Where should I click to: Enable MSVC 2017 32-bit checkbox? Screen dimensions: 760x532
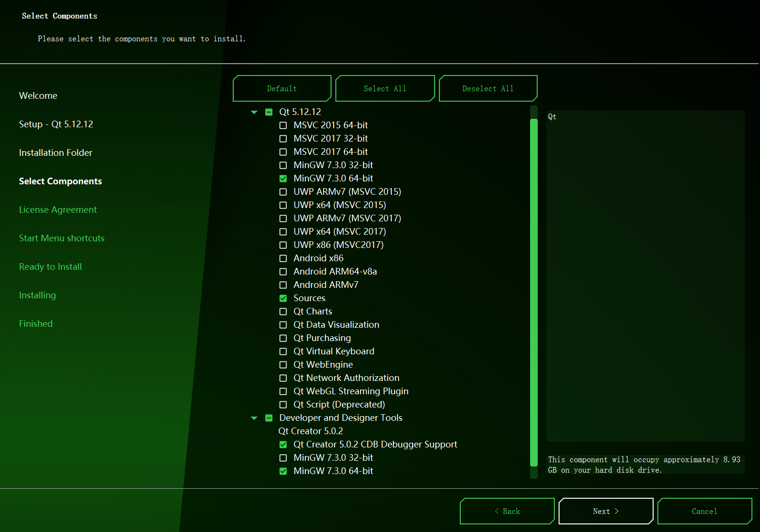click(283, 139)
